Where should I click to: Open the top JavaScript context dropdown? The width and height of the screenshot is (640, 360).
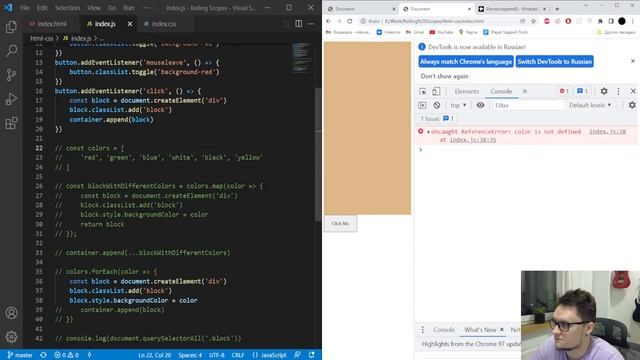point(458,105)
